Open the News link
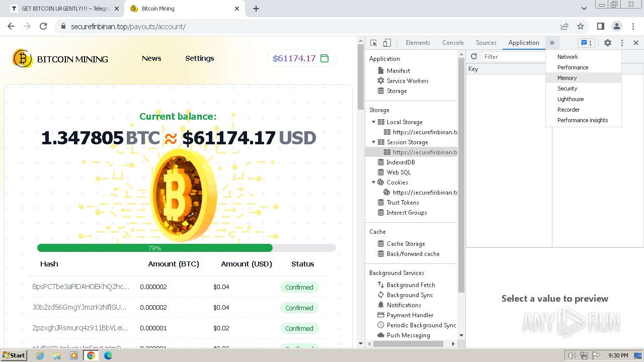 coord(151,58)
